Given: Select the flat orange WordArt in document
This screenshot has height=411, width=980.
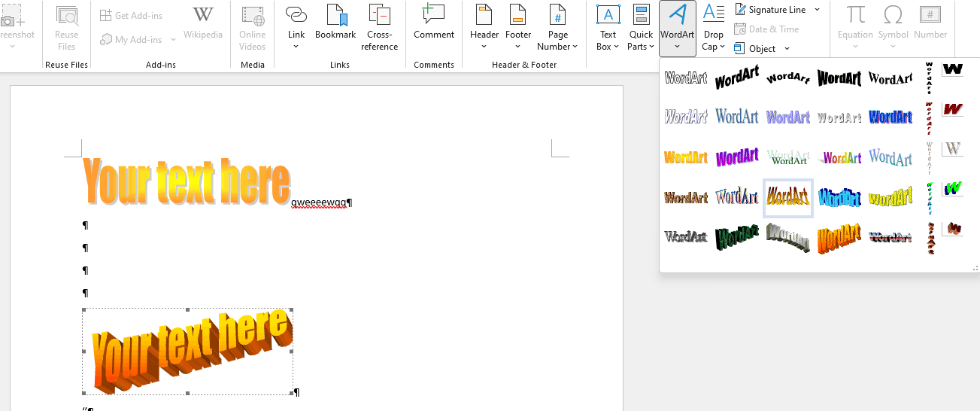Looking at the screenshot, I should 186,181.
